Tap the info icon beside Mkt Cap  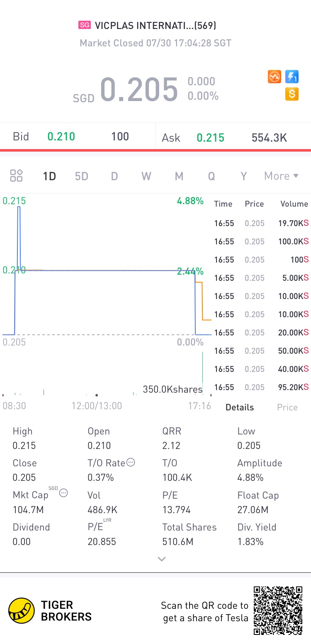coord(63,493)
